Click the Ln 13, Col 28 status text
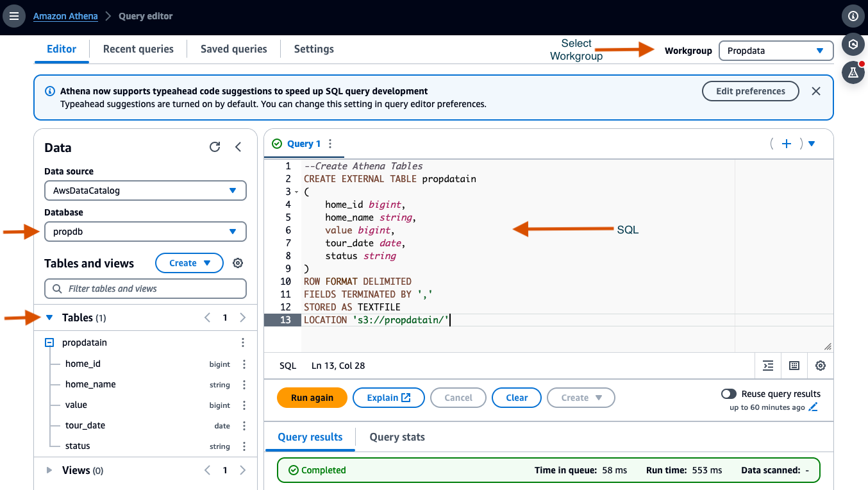Viewport: 868px width, 490px height. [x=338, y=366]
